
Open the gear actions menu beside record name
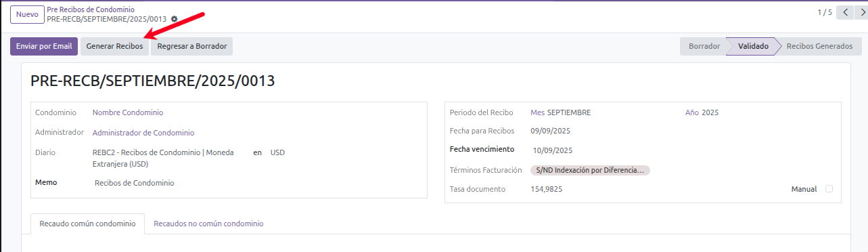tap(175, 19)
